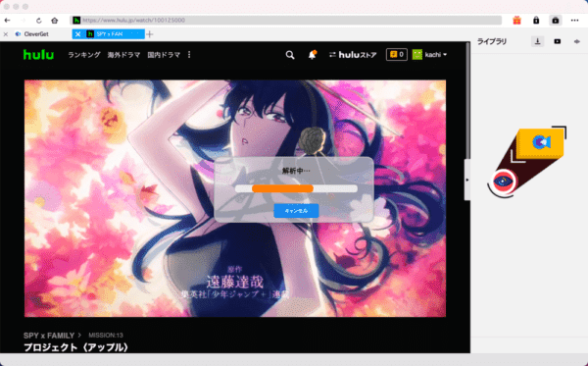Click the kachi avatar icon
The width and height of the screenshot is (588, 366).
coord(417,55)
